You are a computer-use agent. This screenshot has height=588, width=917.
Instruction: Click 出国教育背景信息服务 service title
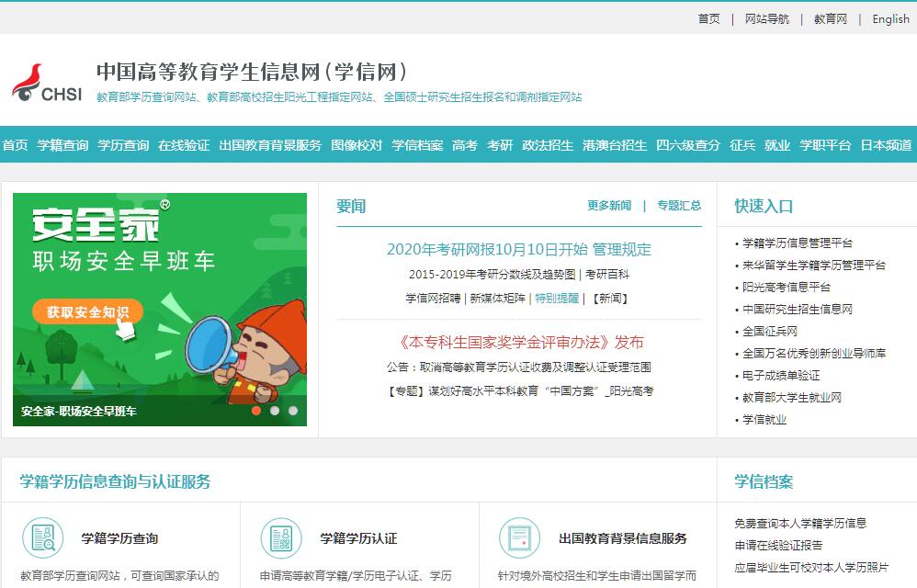[x=623, y=538]
